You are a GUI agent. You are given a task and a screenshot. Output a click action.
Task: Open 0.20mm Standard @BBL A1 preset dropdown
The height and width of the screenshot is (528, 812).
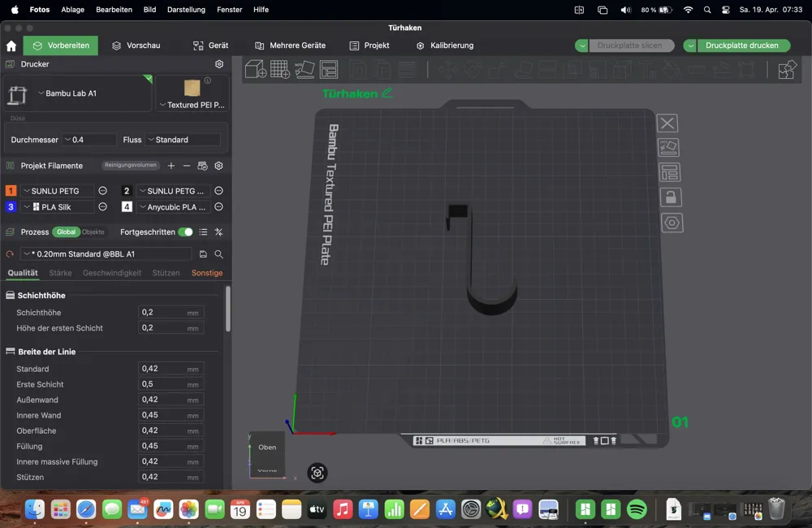point(106,254)
